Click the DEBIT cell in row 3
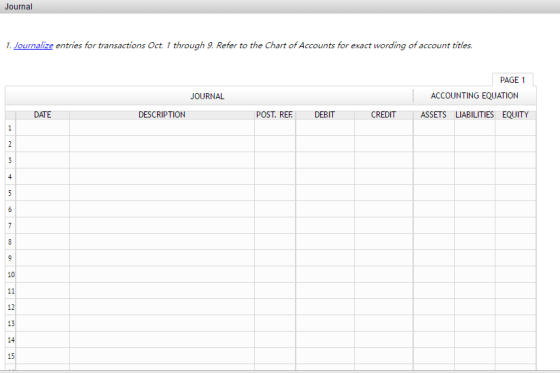 click(325, 160)
